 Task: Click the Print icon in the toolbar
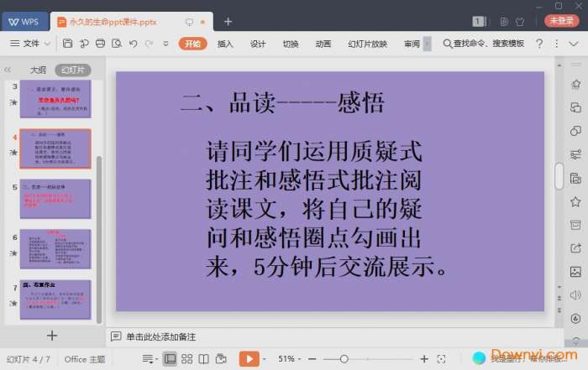tap(100, 44)
